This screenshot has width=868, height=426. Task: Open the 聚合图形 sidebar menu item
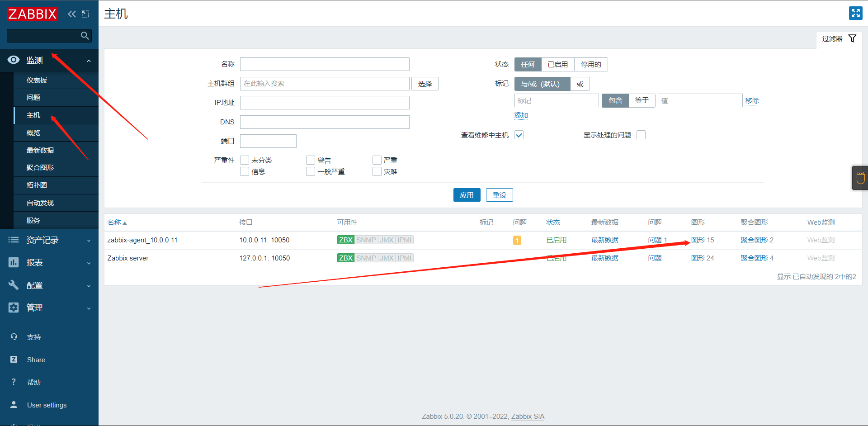pyautogui.click(x=56, y=168)
